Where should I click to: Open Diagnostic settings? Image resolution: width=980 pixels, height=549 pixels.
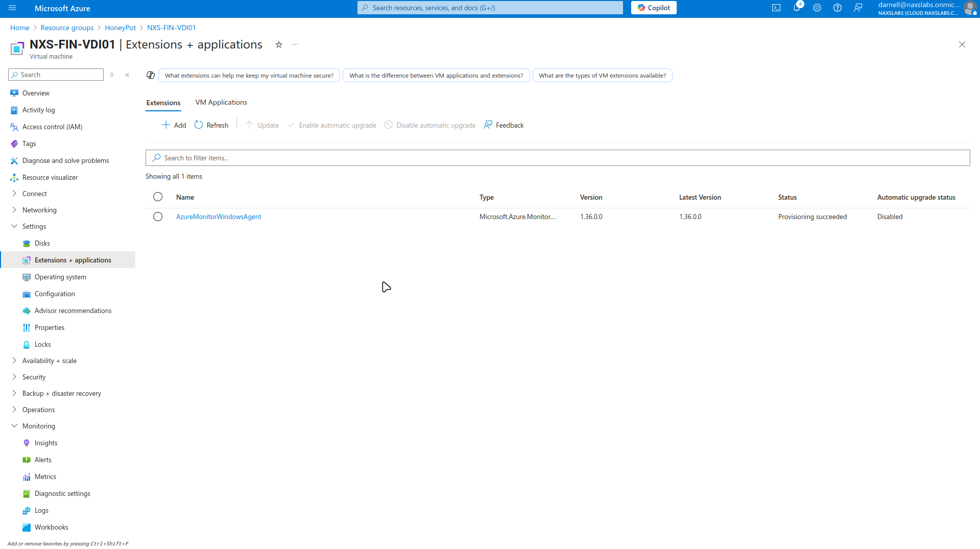62,494
